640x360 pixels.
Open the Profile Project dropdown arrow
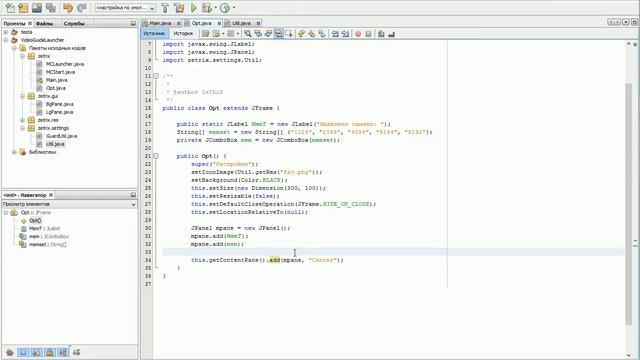[233, 8]
